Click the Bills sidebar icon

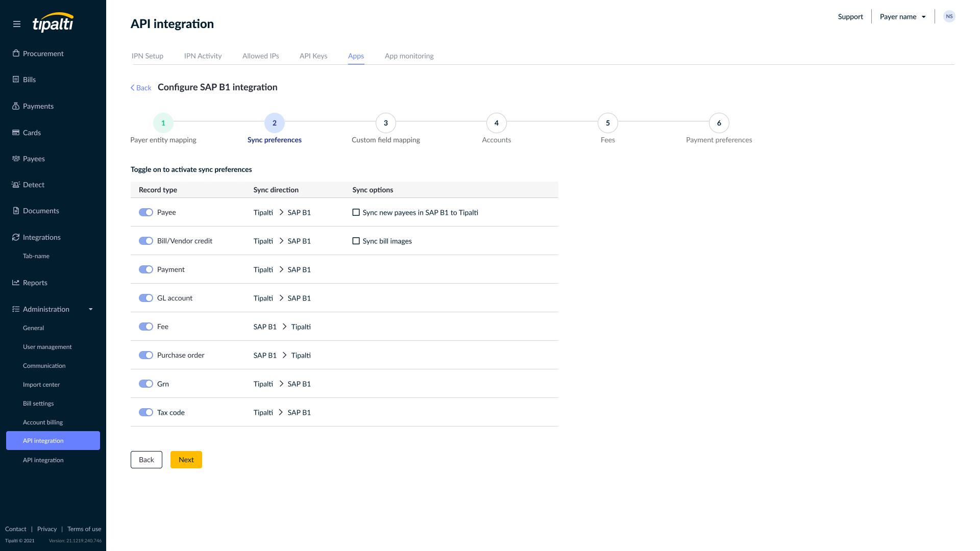16,80
